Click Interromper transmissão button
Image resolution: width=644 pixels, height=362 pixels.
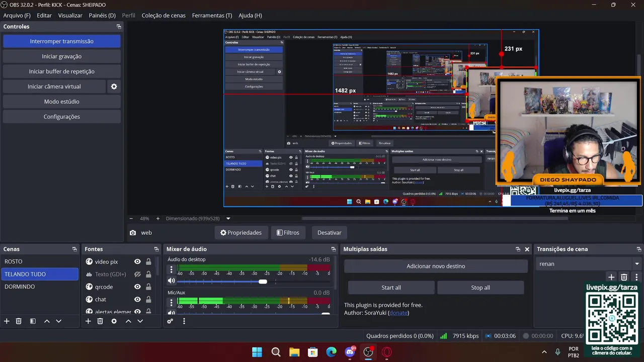tap(61, 41)
